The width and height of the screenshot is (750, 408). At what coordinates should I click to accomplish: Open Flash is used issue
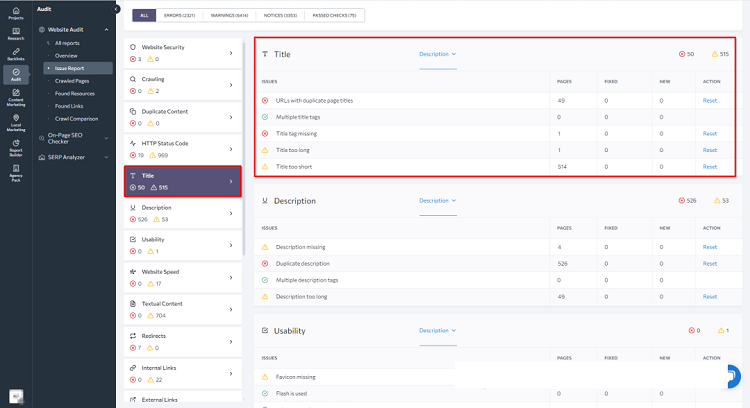click(x=291, y=394)
